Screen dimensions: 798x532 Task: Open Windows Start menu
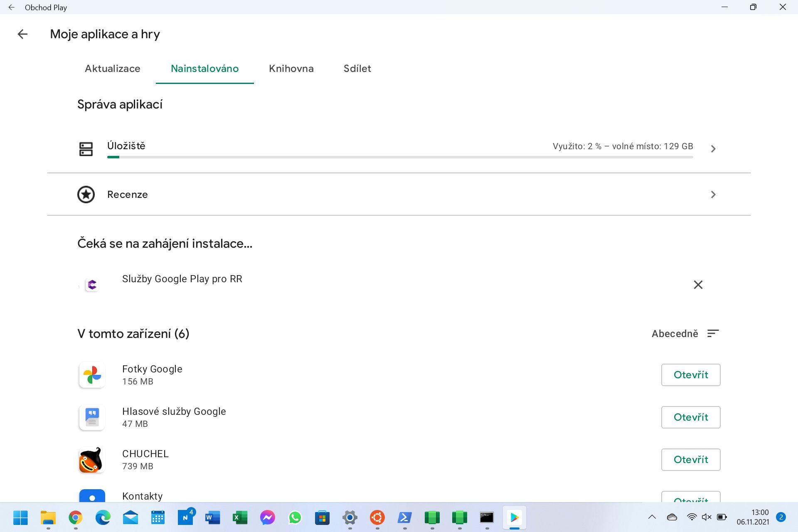[x=20, y=517]
